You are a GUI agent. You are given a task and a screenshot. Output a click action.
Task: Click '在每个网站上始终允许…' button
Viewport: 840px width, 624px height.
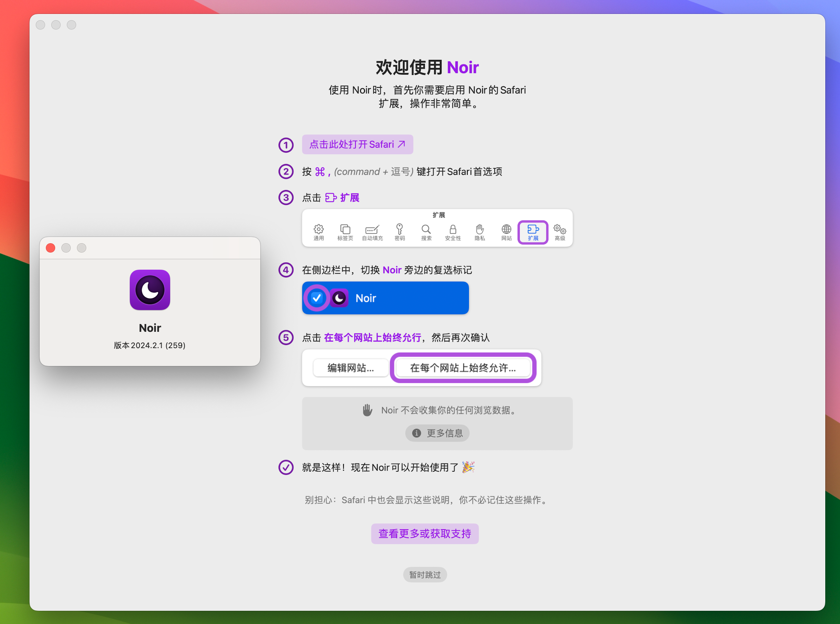click(x=463, y=368)
